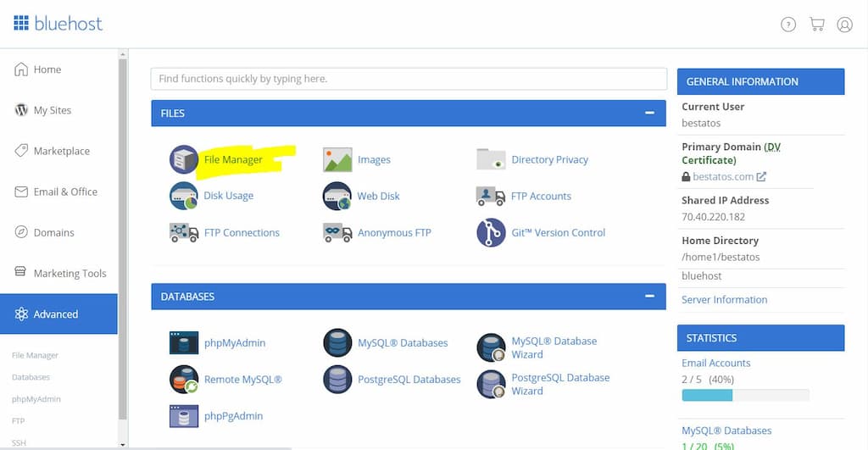Collapse the FILES section
This screenshot has width=868, height=450.
(x=649, y=113)
